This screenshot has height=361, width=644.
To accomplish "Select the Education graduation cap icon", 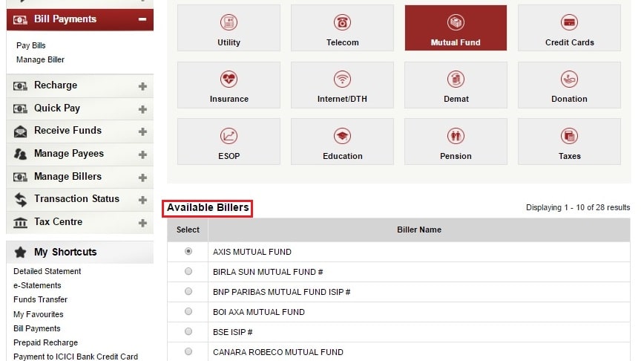I will [x=342, y=136].
